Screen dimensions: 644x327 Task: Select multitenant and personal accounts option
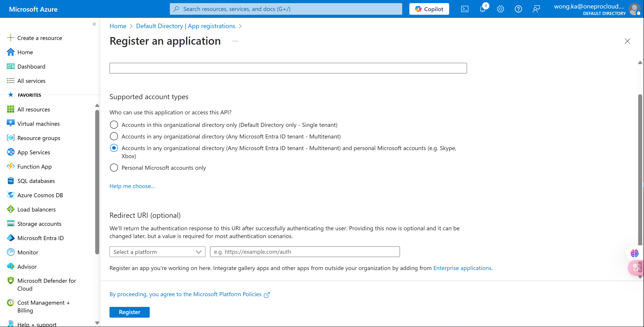tap(114, 148)
